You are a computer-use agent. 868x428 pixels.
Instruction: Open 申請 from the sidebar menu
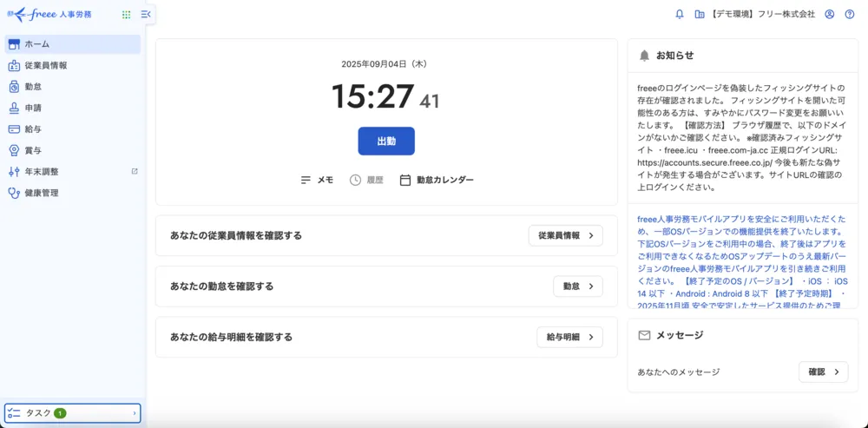73,108
